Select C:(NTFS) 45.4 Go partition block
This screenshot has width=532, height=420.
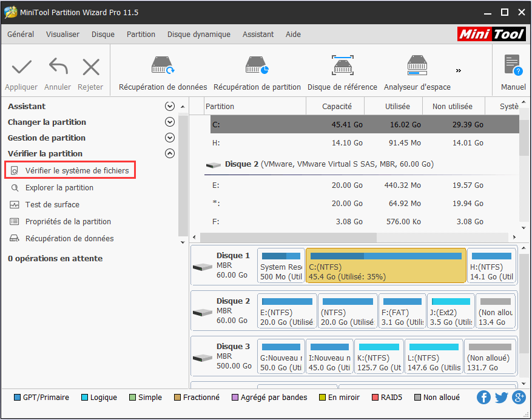point(386,266)
